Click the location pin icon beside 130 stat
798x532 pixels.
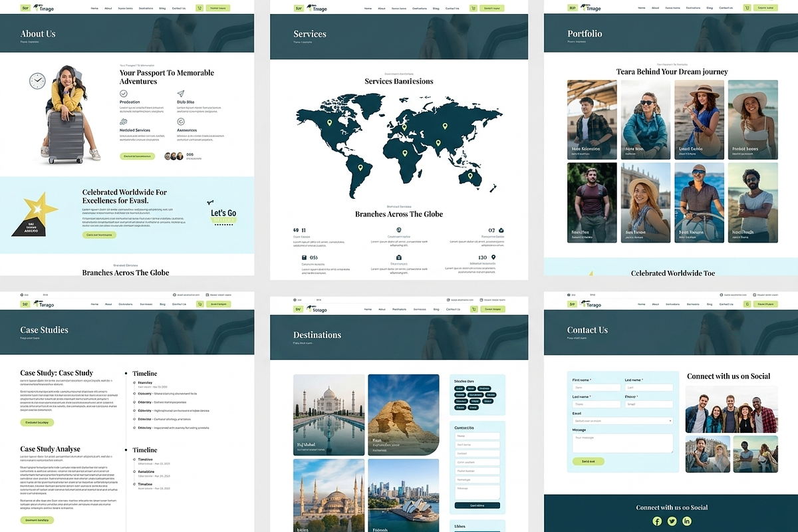click(493, 257)
